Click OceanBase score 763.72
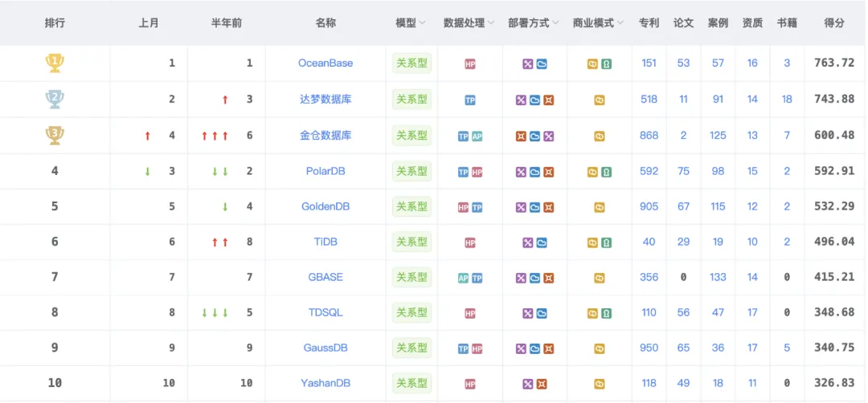This screenshot has height=403, width=868. point(834,63)
